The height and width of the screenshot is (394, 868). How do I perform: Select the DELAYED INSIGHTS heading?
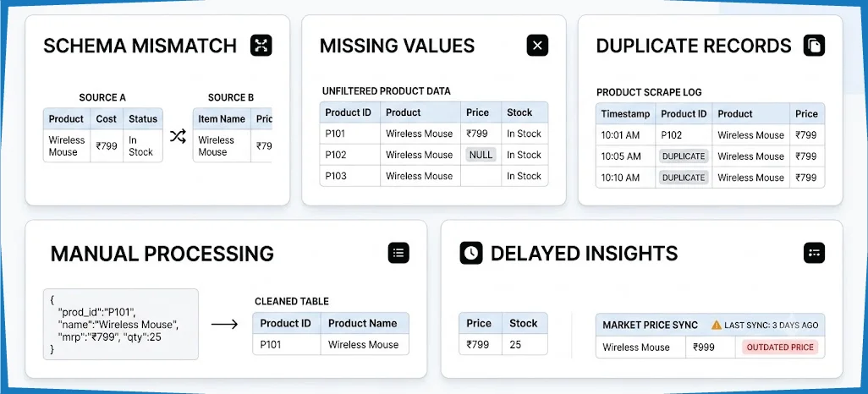[x=584, y=254]
